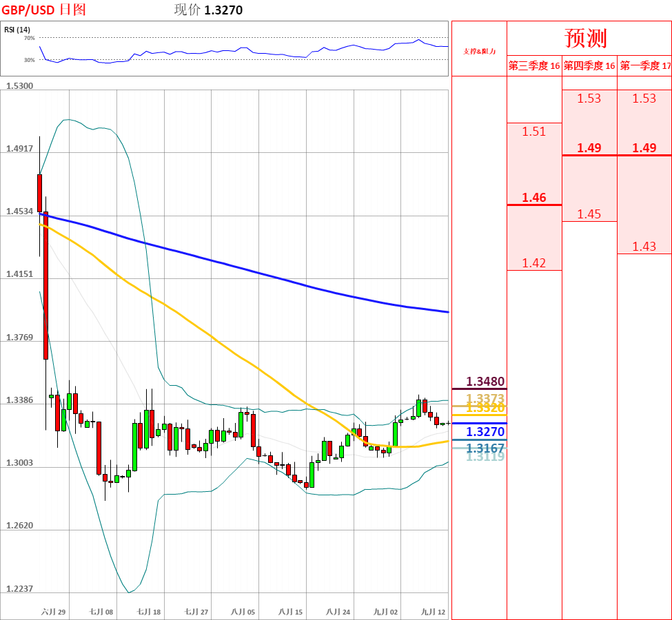Click the 1.42 low forecast value
Viewport: 672px width, 620px height.
(534, 262)
